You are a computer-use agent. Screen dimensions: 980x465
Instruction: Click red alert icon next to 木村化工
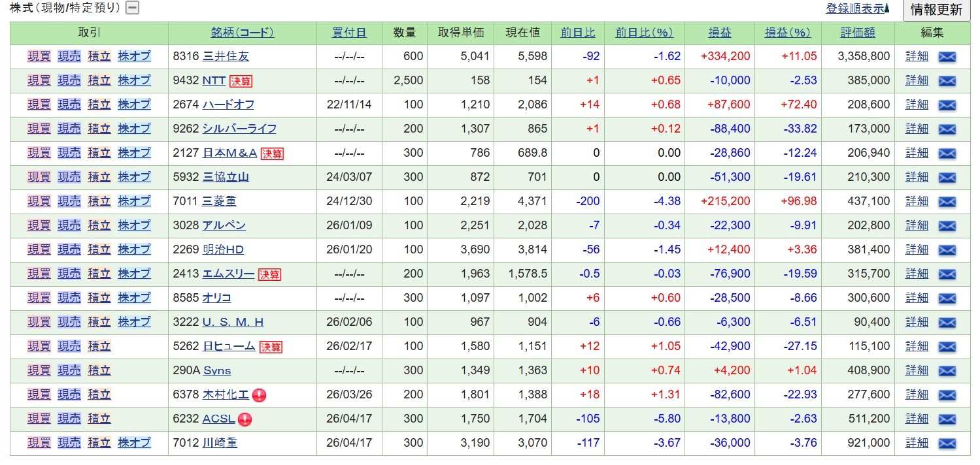(x=259, y=395)
